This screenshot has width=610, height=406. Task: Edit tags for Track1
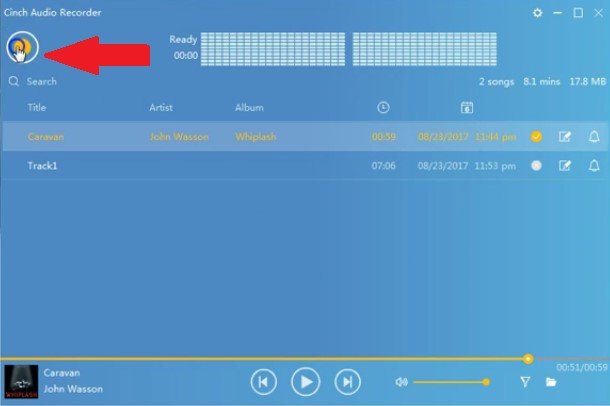coord(565,166)
